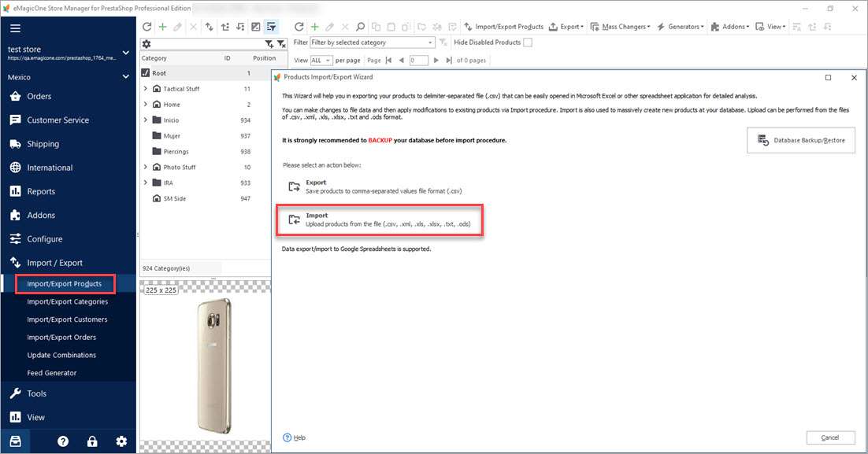The image size is (868, 454).
Task: Refresh the product list from product toolbar
Action: [299, 27]
